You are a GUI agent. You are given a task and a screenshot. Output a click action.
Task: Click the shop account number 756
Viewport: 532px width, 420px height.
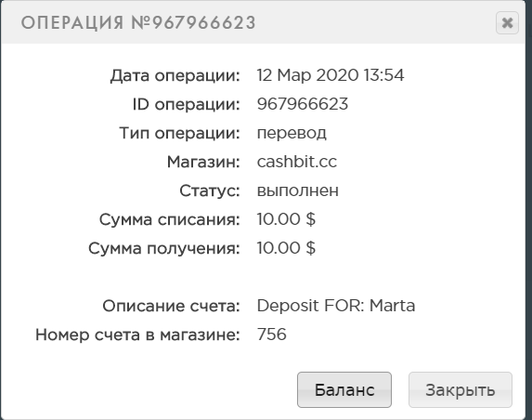click(x=271, y=335)
